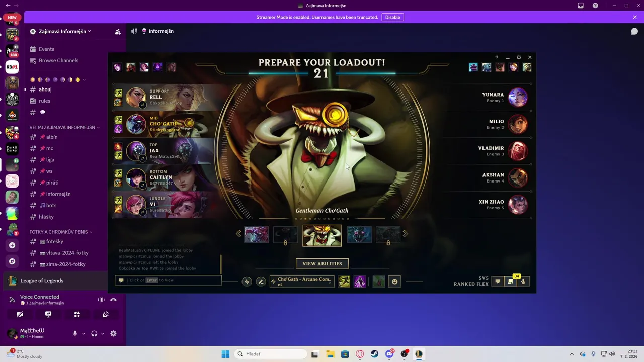Toggle League voice microphone icon
The width and height of the screenshot is (644, 362).
(523, 281)
